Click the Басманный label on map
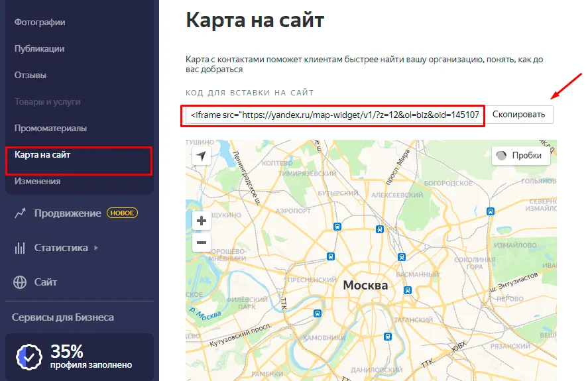This screenshot has height=381, width=588. pyautogui.click(x=417, y=274)
